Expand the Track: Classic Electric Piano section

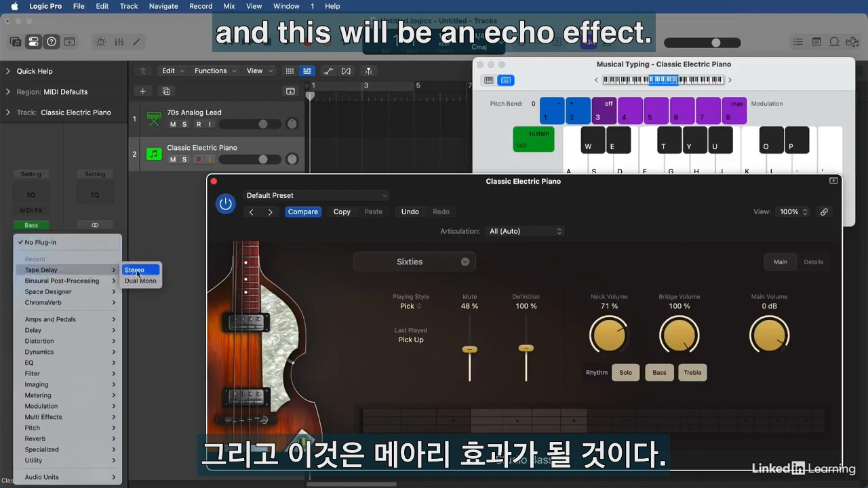pos(8,113)
